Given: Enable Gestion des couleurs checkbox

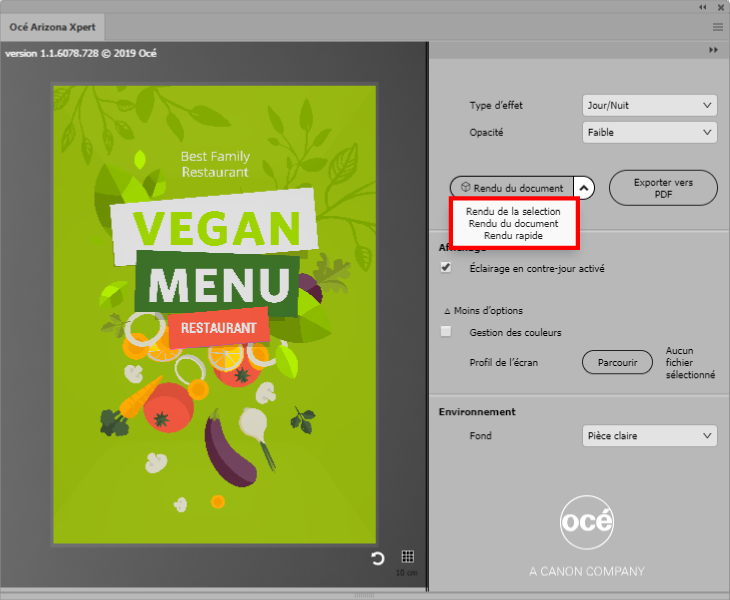Looking at the screenshot, I should pyautogui.click(x=446, y=331).
